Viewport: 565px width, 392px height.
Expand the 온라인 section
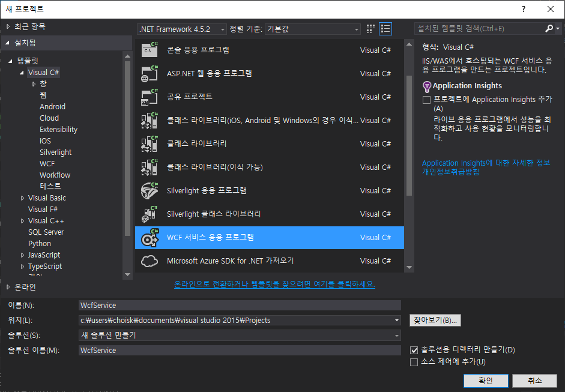coord(8,287)
